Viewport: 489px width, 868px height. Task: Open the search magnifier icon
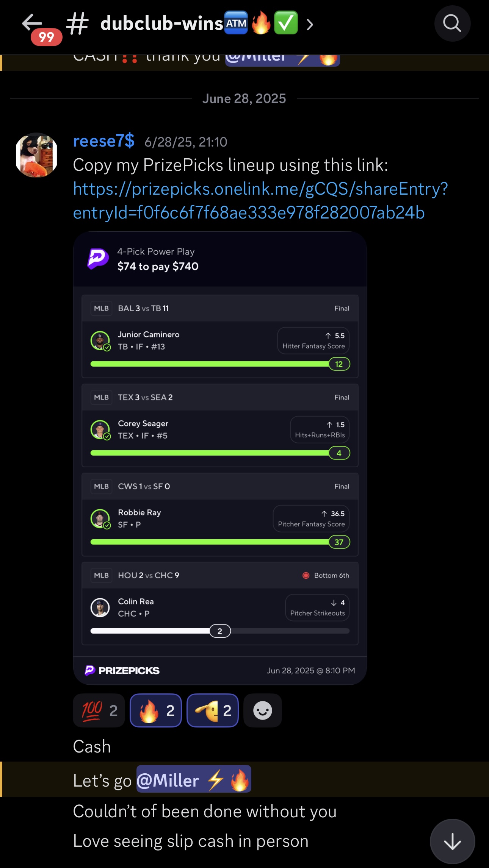(x=452, y=23)
